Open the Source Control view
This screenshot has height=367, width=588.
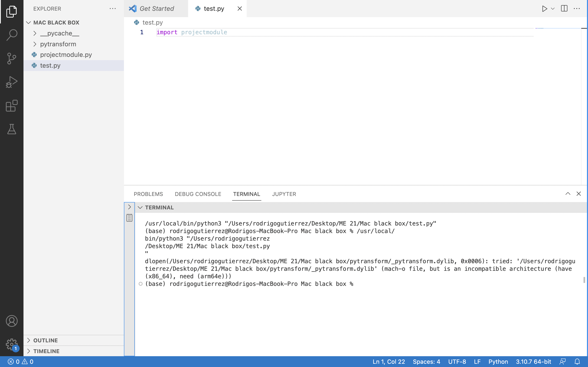click(x=11, y=58)
